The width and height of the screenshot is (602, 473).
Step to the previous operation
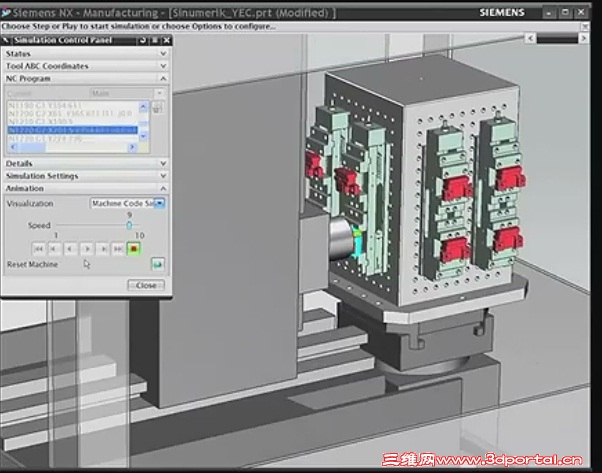tap(54, 249)
